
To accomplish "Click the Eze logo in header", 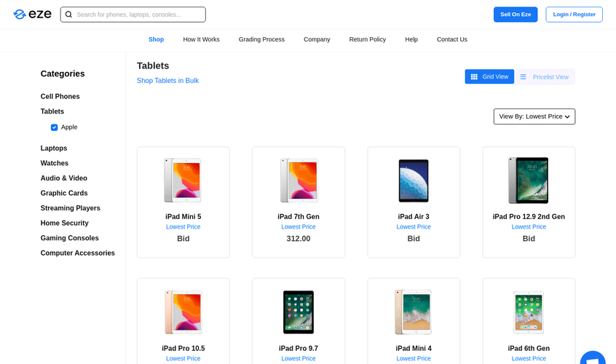I will (x=32, y=15).
